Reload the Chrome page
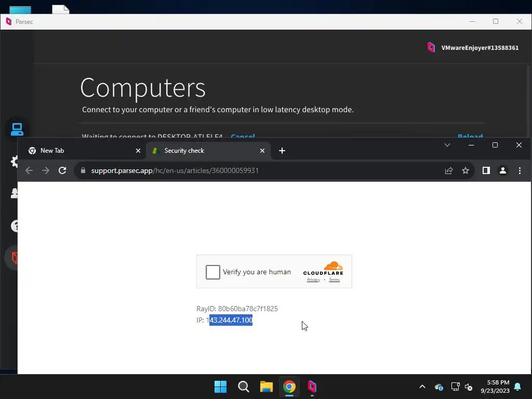The image size is (532, 399). [62, 170]
